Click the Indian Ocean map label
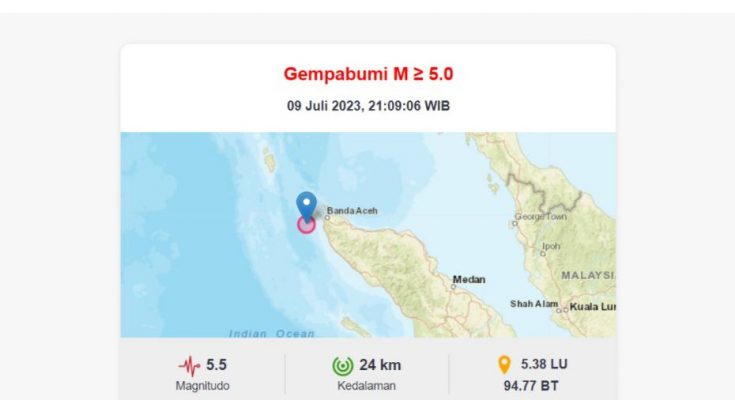This screenshot has width=735, height=400. [x=271, y=333]
